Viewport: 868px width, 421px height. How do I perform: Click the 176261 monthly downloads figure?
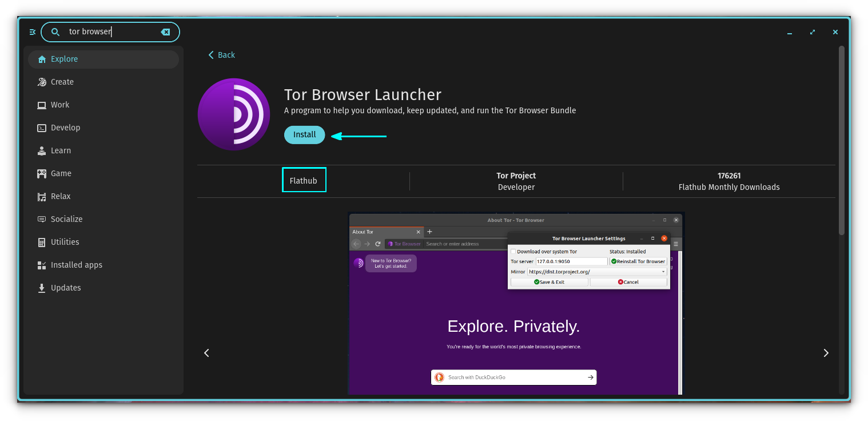click(729, 176)
